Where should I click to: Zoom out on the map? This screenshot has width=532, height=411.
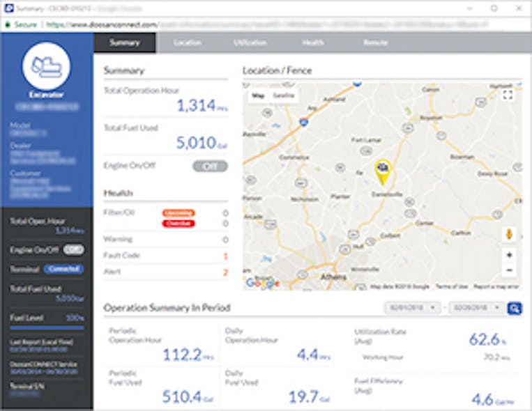tap(509, 270)
